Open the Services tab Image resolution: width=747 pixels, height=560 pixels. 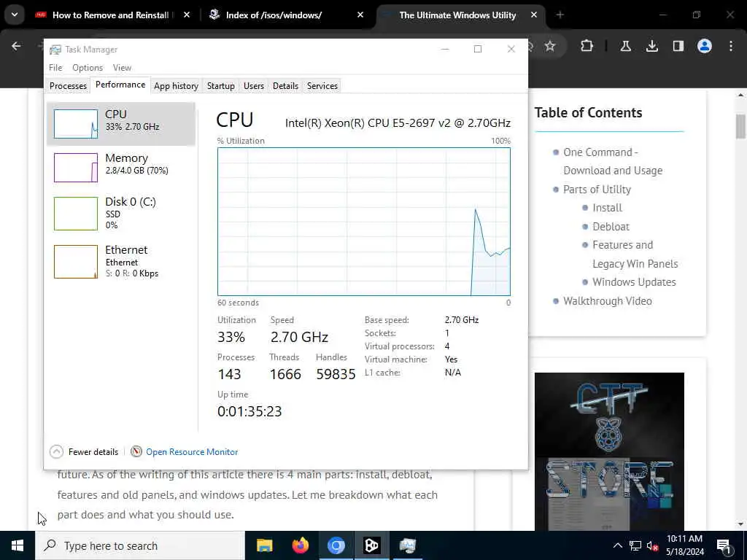(322, 86)
